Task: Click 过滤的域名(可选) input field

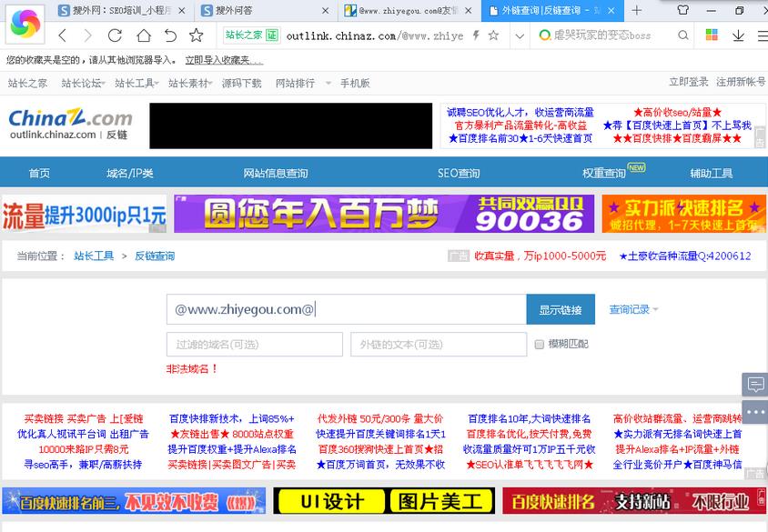Action: (x=255, y=345)
